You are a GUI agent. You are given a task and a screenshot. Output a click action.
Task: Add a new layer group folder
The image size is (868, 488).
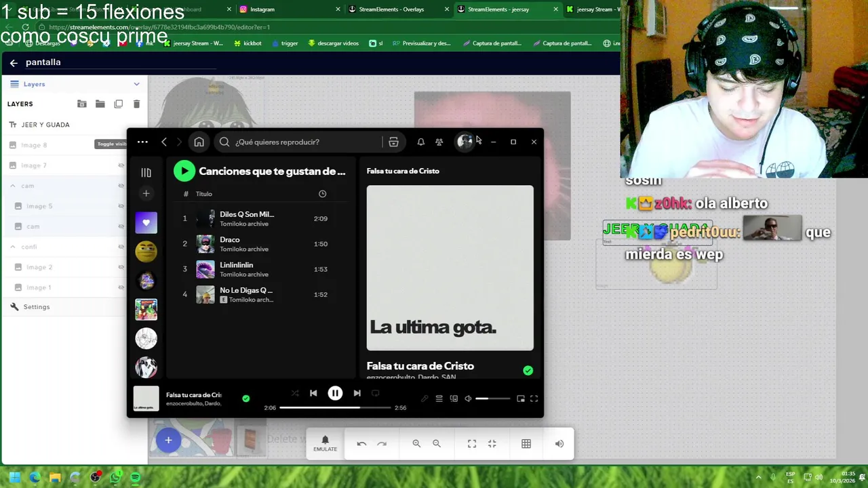(x=81, y=104)
